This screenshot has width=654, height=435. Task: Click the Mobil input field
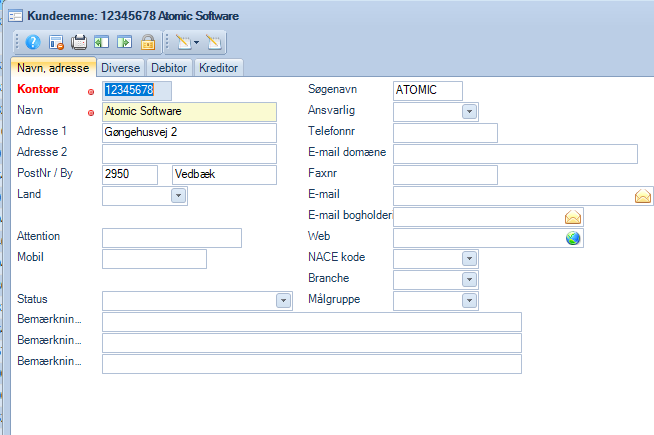(154, 259)
